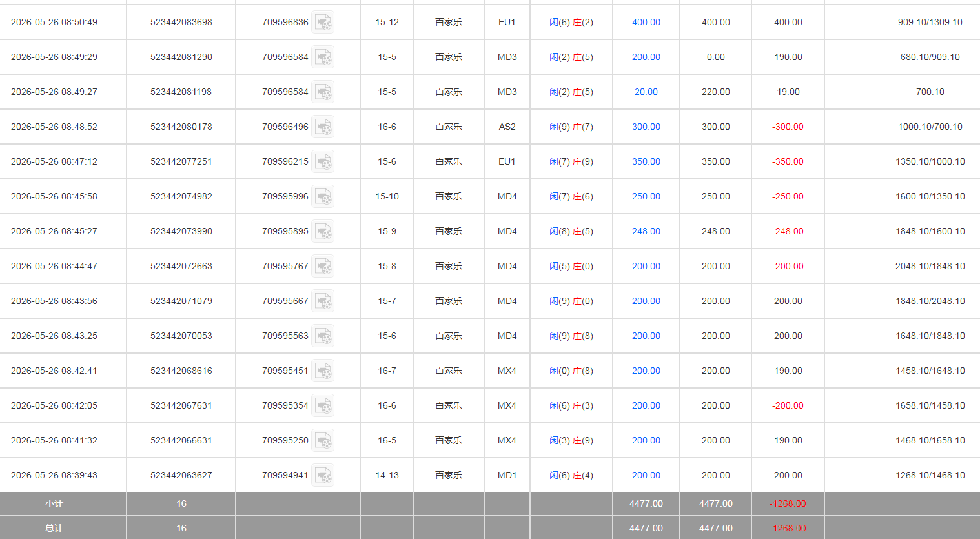Click the timestamp 2026-05-26 08:45:27
Screen dimensions: 980x539
(54, 231)
